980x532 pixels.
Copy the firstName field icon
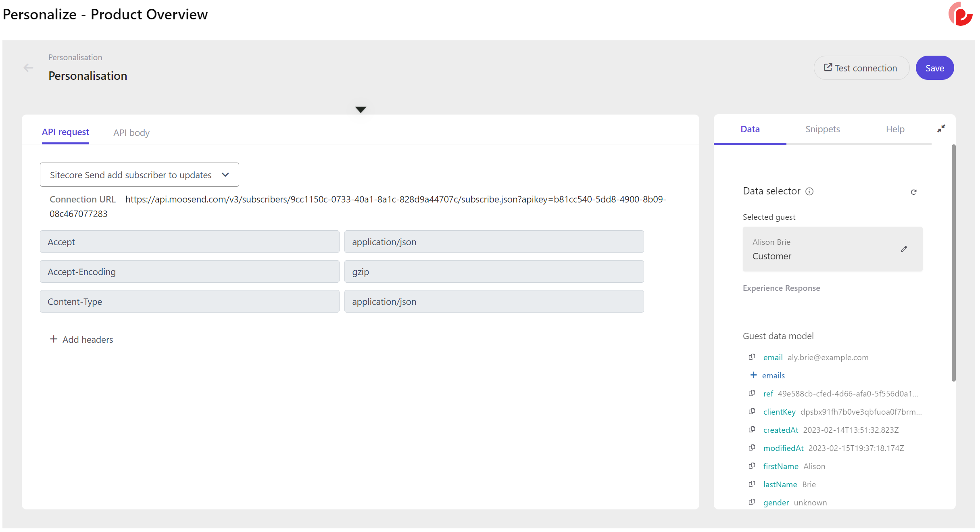(x=752, y=466)
